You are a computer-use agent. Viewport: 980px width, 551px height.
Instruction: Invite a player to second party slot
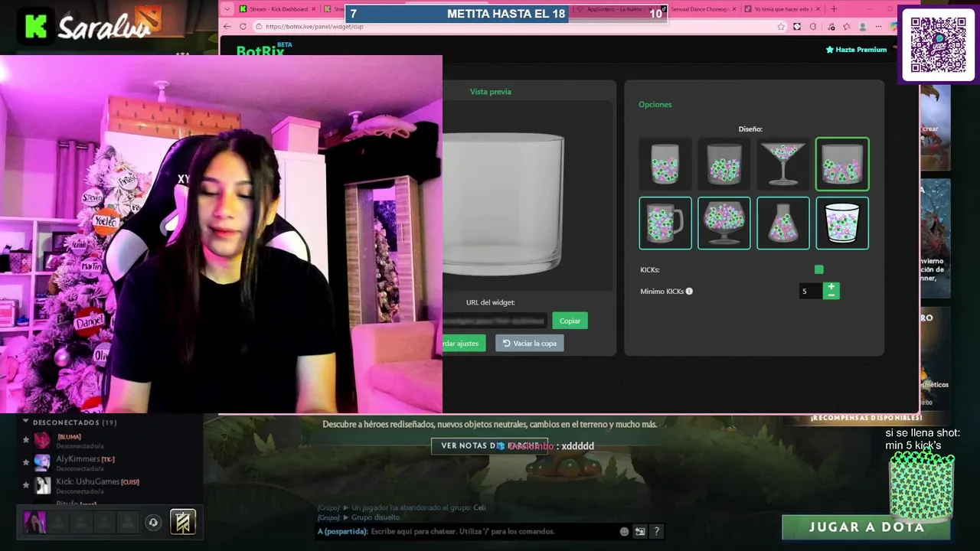(x=58, y=522)
